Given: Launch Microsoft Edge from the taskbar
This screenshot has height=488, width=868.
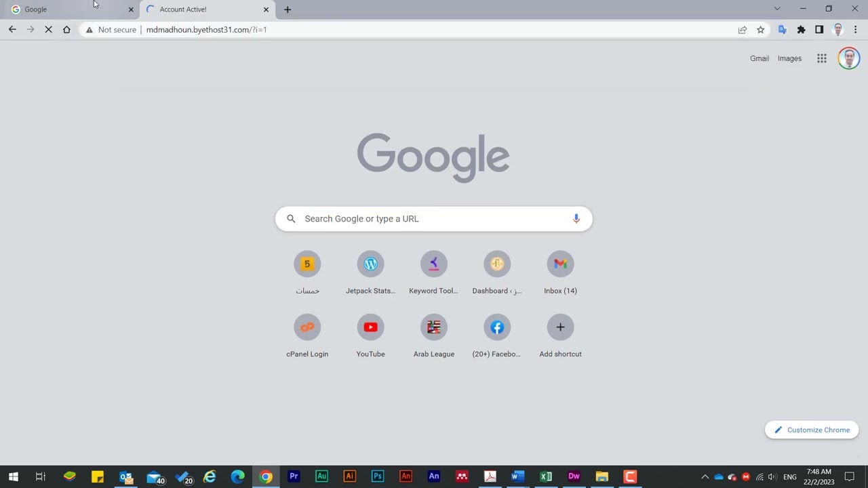Looking at the screenshot, I should [x=238, y=476].
